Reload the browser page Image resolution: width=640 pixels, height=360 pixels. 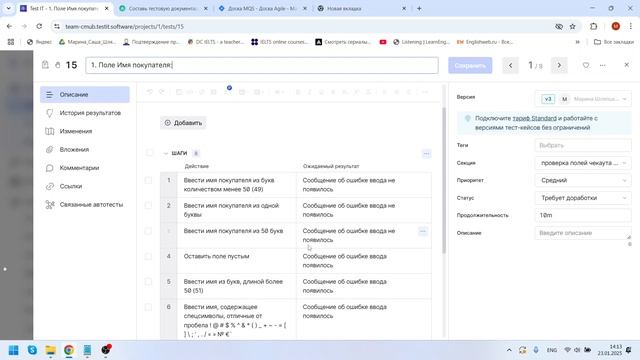pos(39,27)
